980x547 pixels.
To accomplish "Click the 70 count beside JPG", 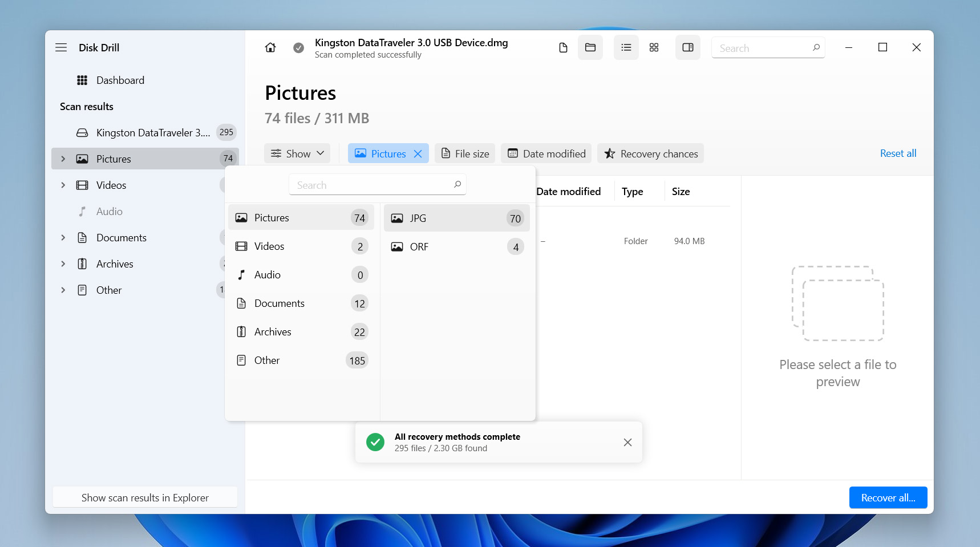I will (x=515, y=218).
